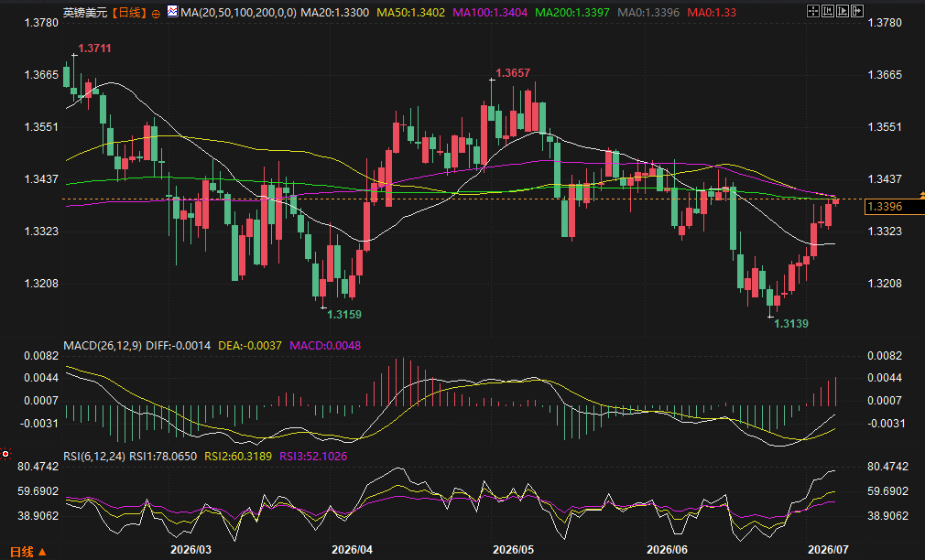Click the orange globe icon beside 日线
925x560 pixels.
156,14
